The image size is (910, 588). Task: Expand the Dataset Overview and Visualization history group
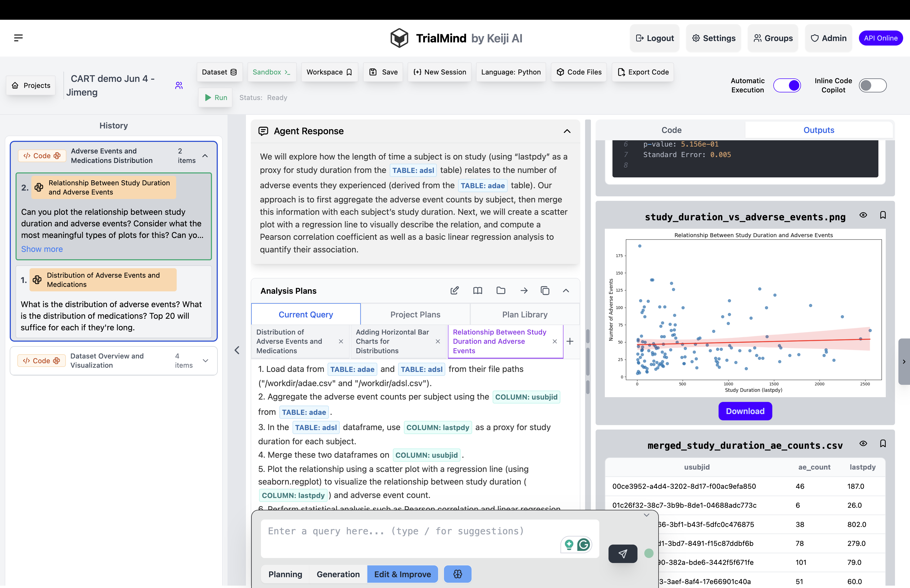(205, 361)
